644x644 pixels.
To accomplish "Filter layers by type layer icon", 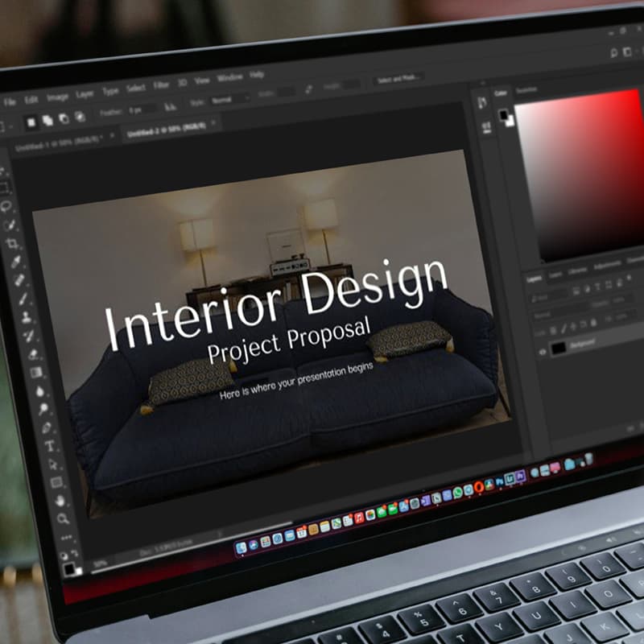I will click(x=598, y=287).
